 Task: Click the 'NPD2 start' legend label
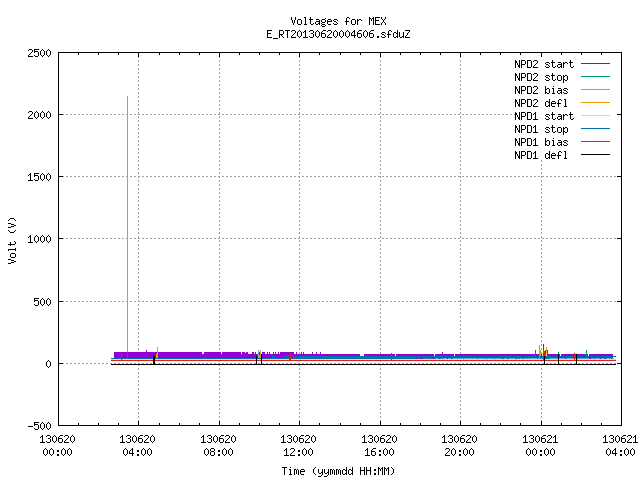click(544, 64)
